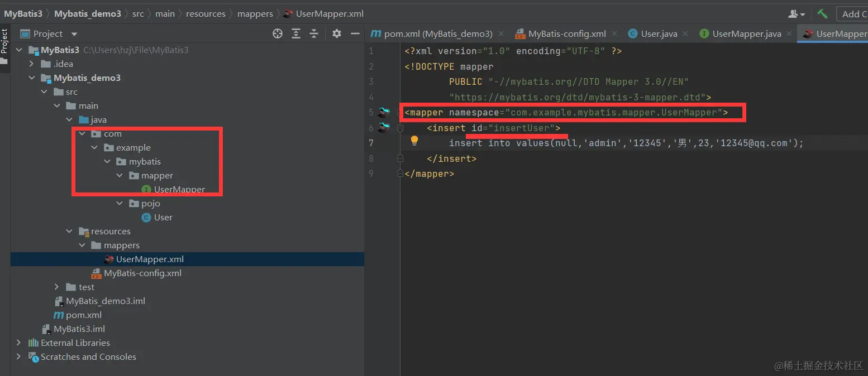Click the Mybatis_demo3 breadcrumb
This screenshot has height=376, width=868.
point(87,13)
